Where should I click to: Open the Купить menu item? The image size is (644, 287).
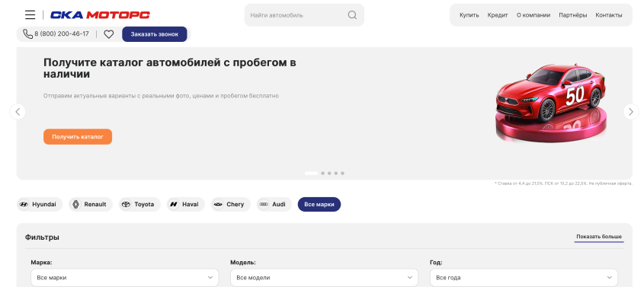tap(469, 15)
